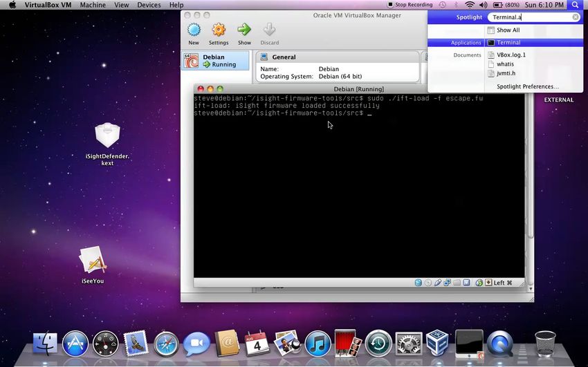Open Photo Booth from the Dock
This screenshot has height=367, width=588.
(348, 344)
